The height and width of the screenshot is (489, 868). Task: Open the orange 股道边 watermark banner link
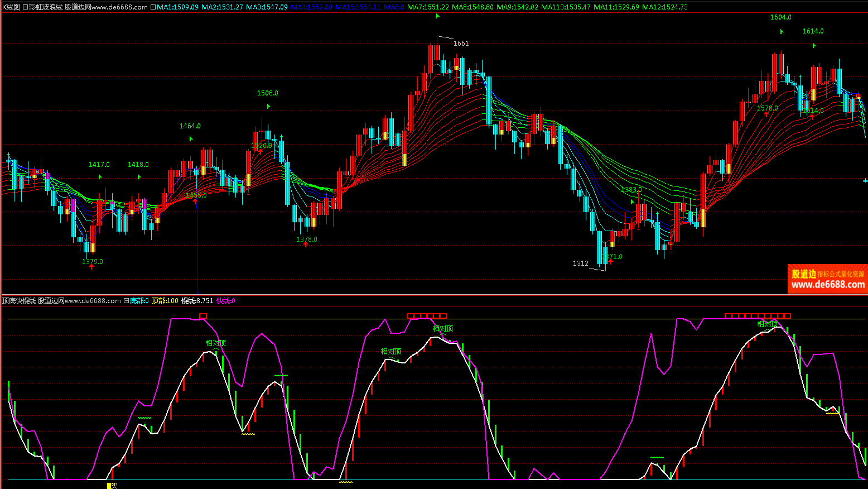[827, 279]
